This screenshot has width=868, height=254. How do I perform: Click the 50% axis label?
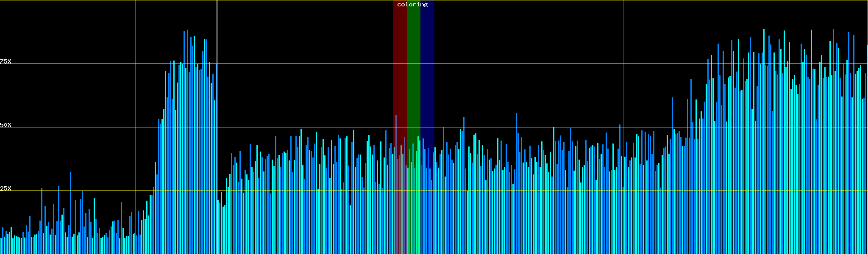click(x=6, y=125)
